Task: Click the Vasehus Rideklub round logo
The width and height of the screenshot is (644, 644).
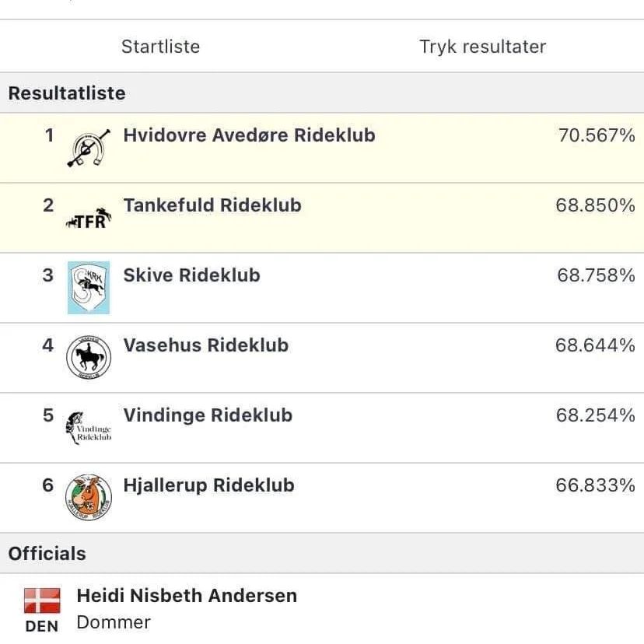Action: coord(89,357)
